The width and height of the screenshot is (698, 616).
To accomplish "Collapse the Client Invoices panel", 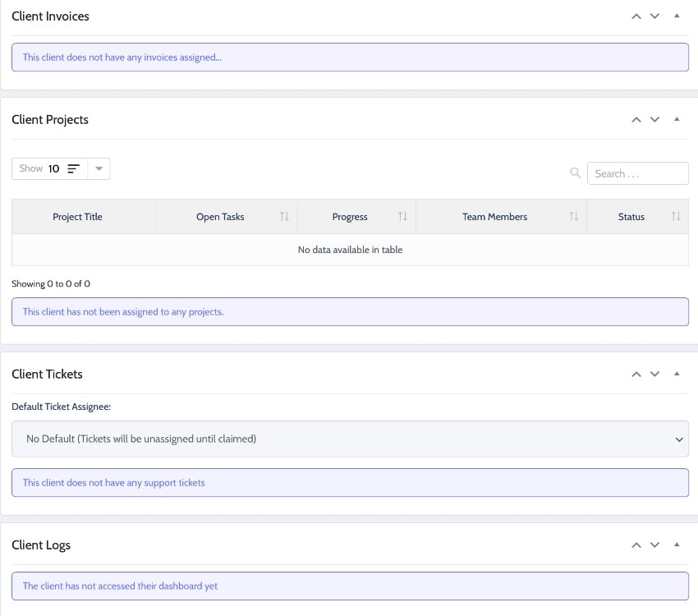I will tap(677, 16).
